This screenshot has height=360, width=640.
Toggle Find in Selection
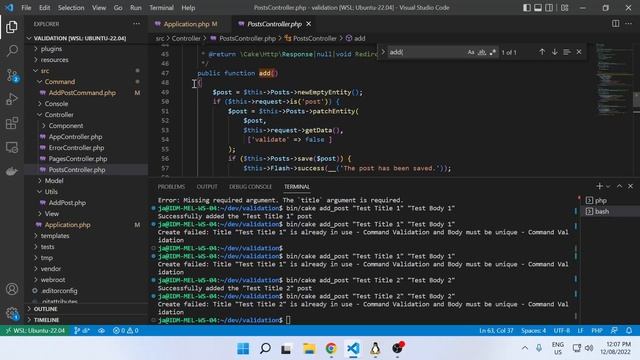[x=567, y=52]
